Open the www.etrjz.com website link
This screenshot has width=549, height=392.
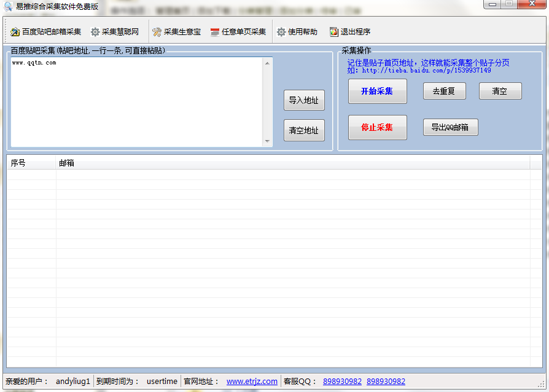coord(252,382)
